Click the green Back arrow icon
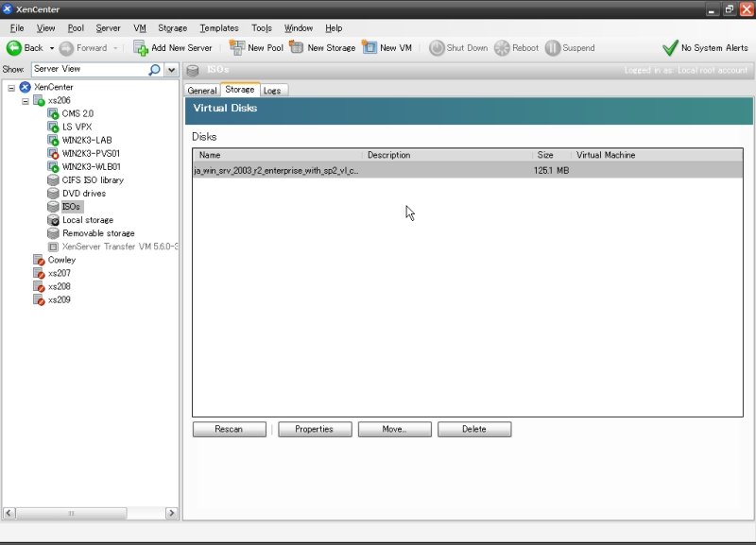Image resolution: width=756 pixels, height=545 pixels. point(13,48)
